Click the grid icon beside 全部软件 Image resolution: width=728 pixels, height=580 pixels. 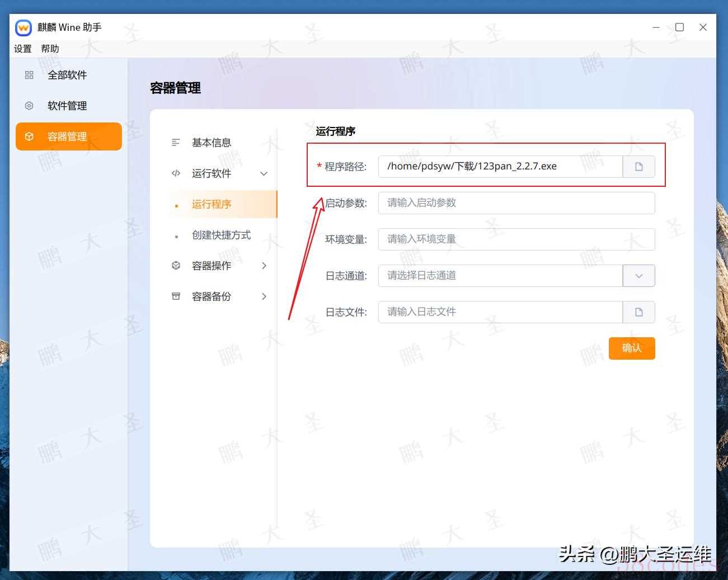[x=29, y=75]
